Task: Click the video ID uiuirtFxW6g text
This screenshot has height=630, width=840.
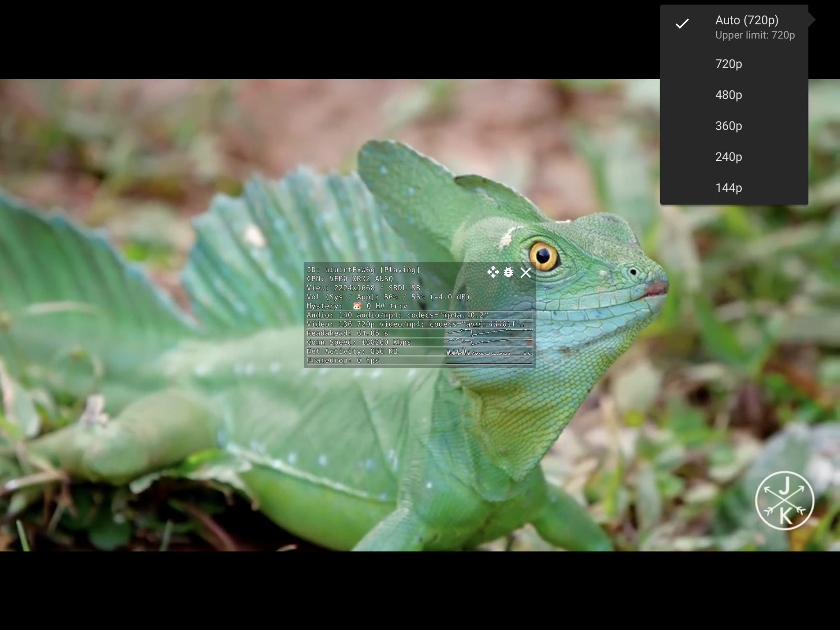Action: [x=349, y=270]
